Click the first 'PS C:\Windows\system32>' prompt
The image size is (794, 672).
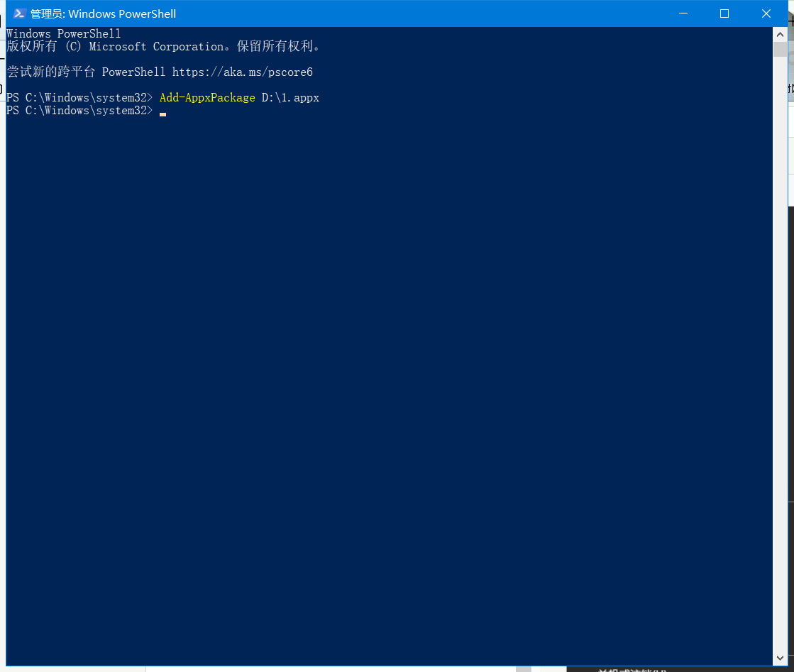pos(79,98)
